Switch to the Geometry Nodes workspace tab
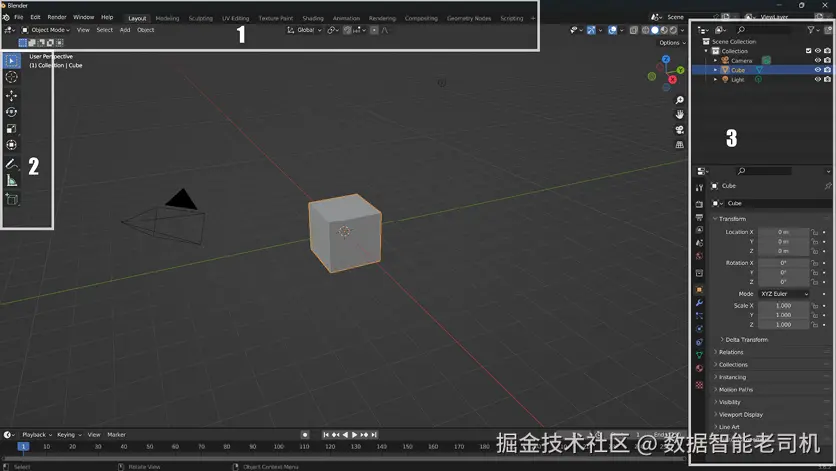The height and width of the screenshot is (471, 836). [469, 18]
